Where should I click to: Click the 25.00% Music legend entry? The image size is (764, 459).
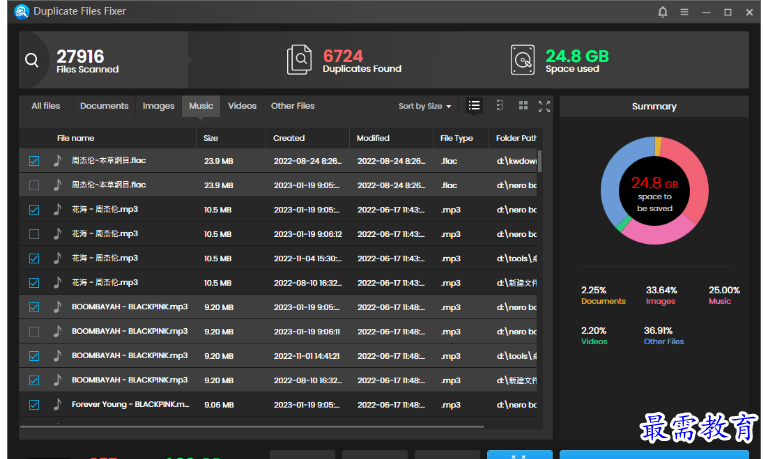pos(724,295)
